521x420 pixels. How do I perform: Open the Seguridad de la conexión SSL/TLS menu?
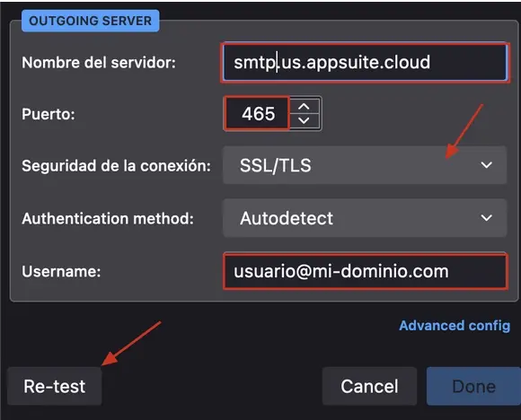[x=365, y=165]
